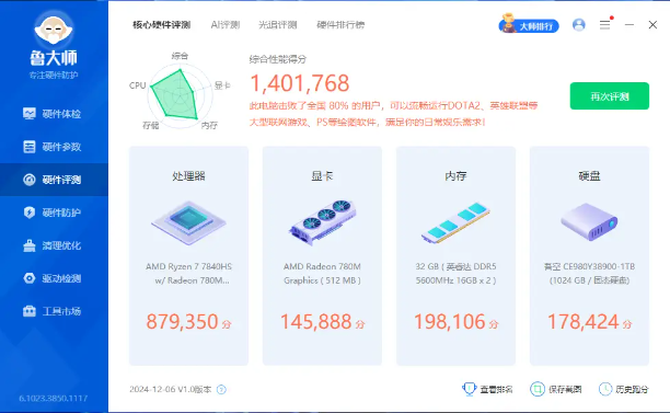Switch to the 硬件排行榜 tab
The width and height of the screenshot is (670, 413).
pyautogui.click(x=341, y=25)
